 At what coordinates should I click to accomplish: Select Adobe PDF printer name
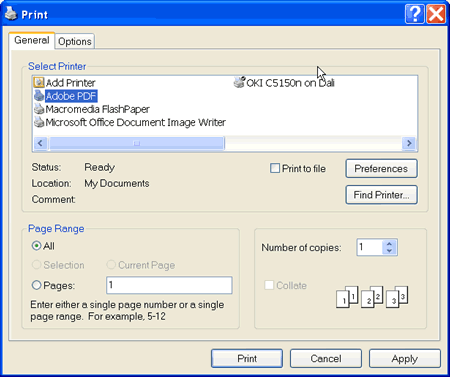[x=71, y=96]
